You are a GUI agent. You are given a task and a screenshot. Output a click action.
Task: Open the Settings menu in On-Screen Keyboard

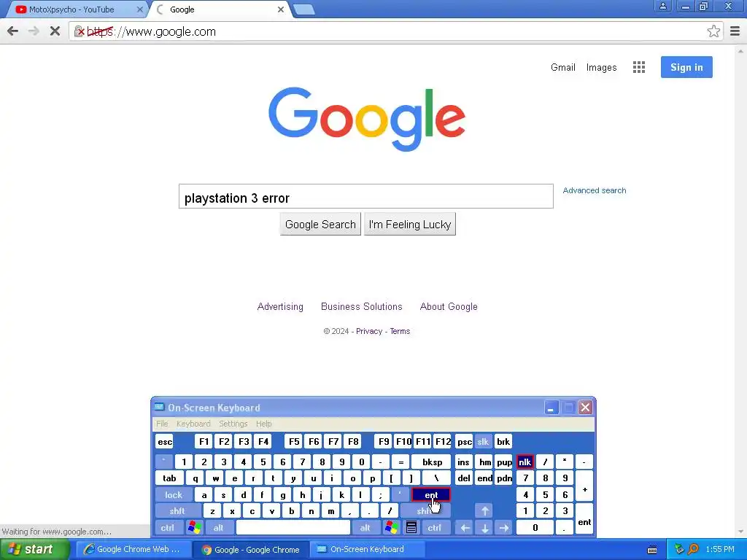coord(233,424)
